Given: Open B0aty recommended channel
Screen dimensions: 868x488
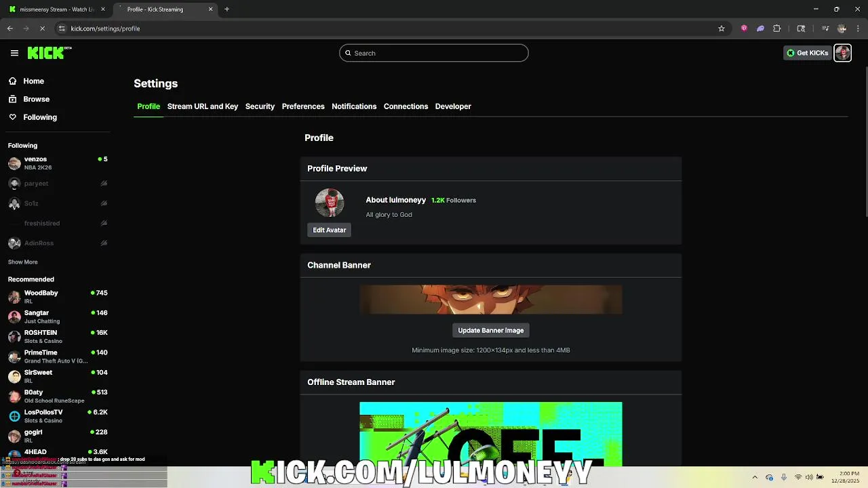Looking at the screenshot, I should click(58, 396).
